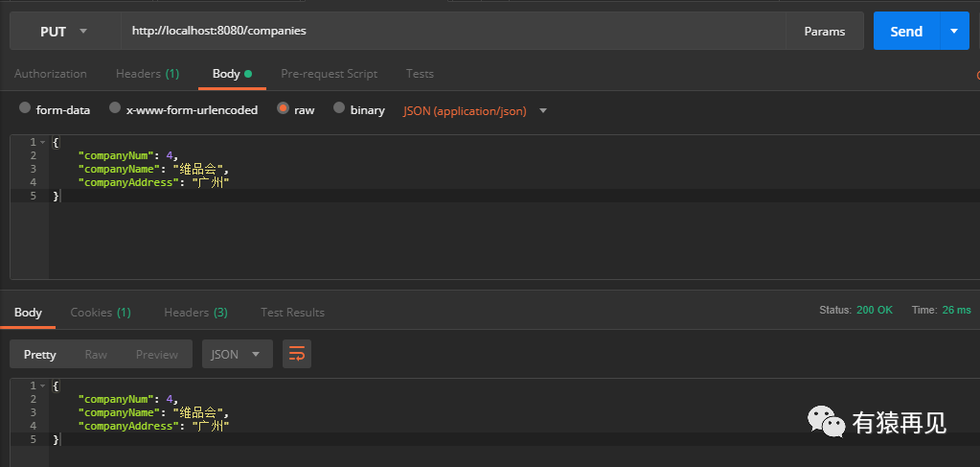Screen dimensions: 980x467
Task: Select the raw body type radio
Action: click(x=283, y=109)
